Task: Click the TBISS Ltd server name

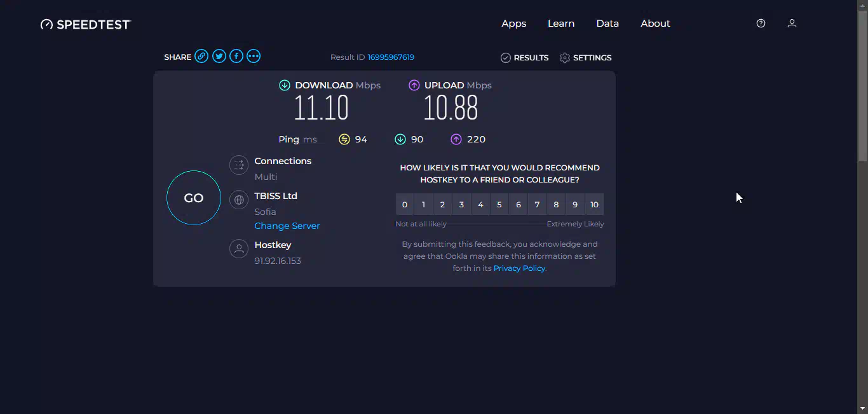Action: click(x=276, y=196)
